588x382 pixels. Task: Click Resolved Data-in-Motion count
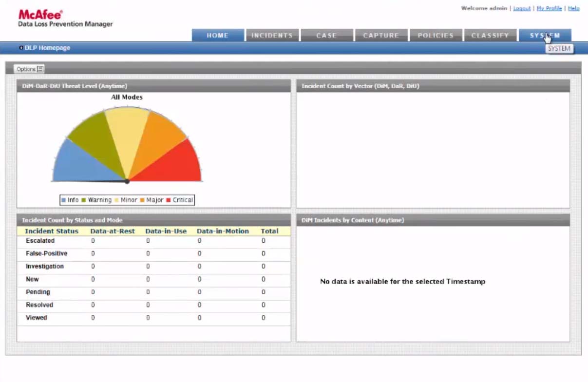tap(199, 305)
